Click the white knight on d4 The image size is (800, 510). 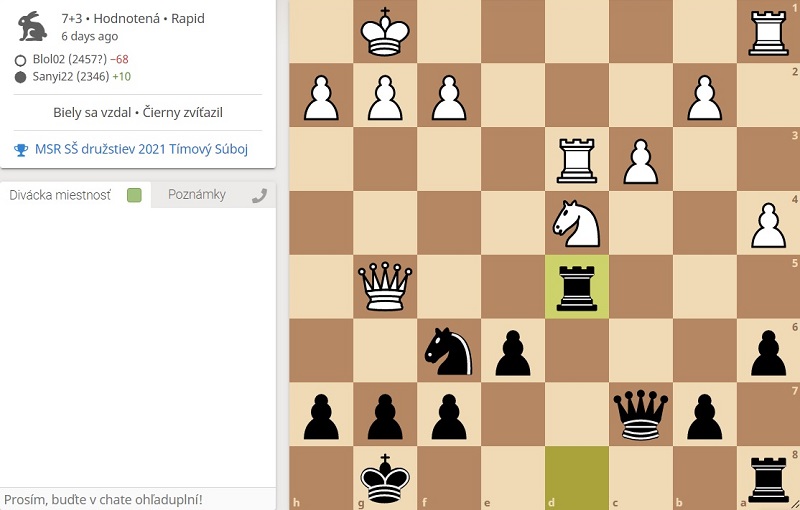pos(576,223)
